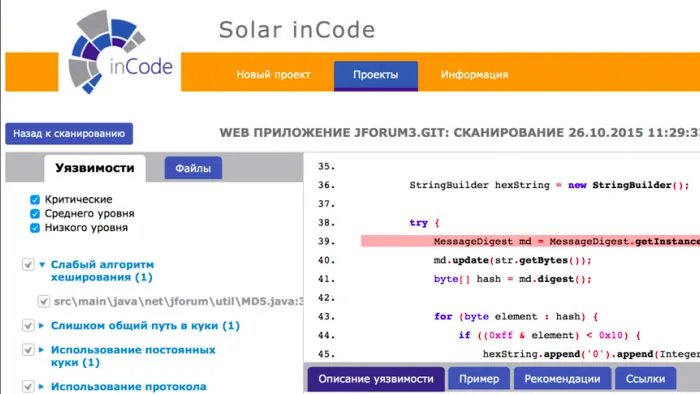Uncheck the Слабый алгоритм хеширования checkbox

[28, 265]
